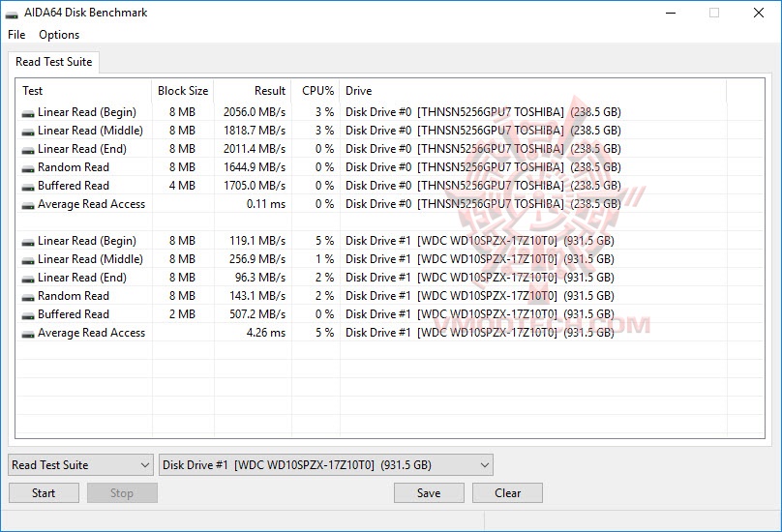The image size is (782, 532).
Task: Click WDC Linear Read (Middle) test name
Action: pyautogui.click(x=90, y=259)
